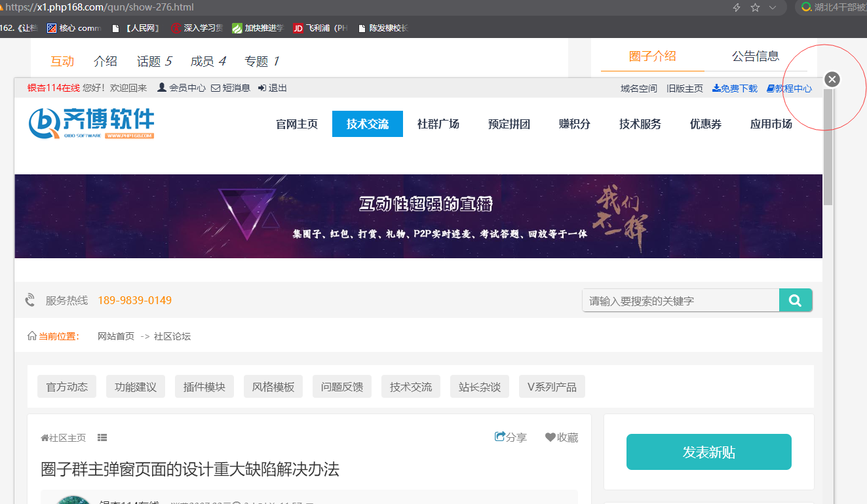The height and width of the screenshot is (504, 867).
Task: Select the 话题 tab
Action: (x=154, y=61)
